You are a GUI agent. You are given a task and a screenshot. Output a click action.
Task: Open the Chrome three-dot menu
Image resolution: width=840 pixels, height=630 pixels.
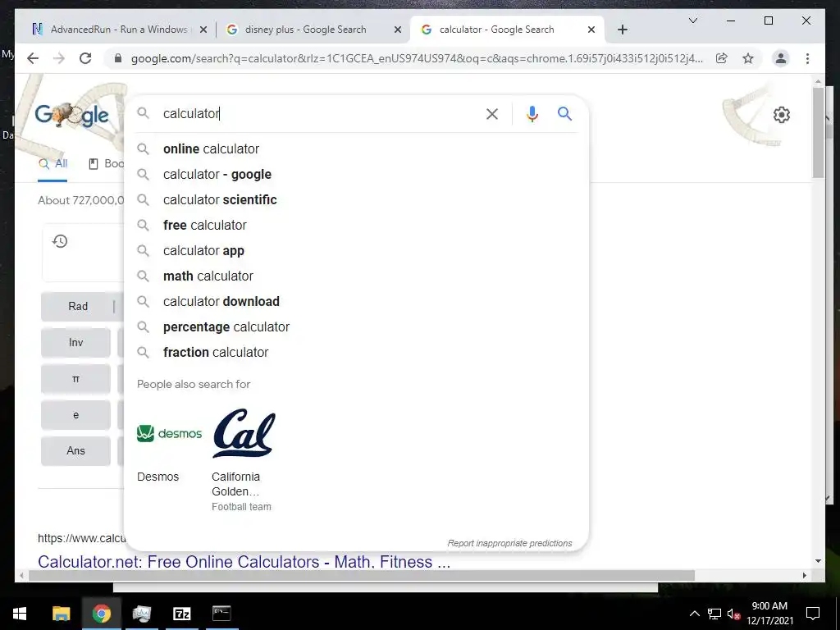coord(807,58)
